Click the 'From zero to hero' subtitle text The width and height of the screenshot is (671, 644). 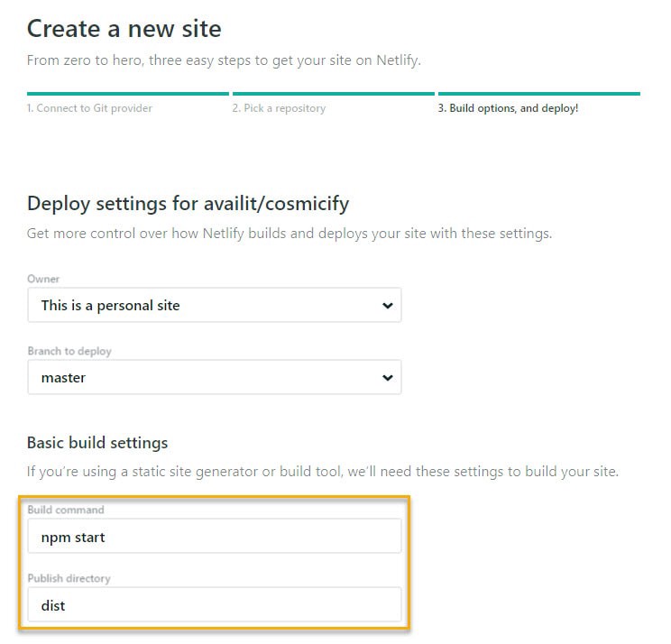pos(224,61)
